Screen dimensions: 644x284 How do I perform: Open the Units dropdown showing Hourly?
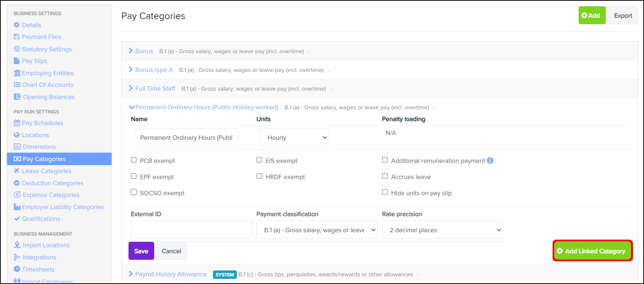click(294, 138)
